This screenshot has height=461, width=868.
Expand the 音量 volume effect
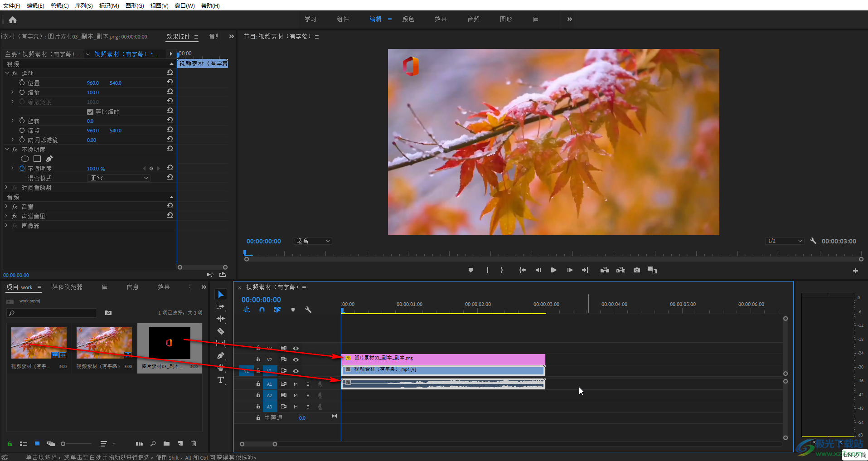[6, 206]
